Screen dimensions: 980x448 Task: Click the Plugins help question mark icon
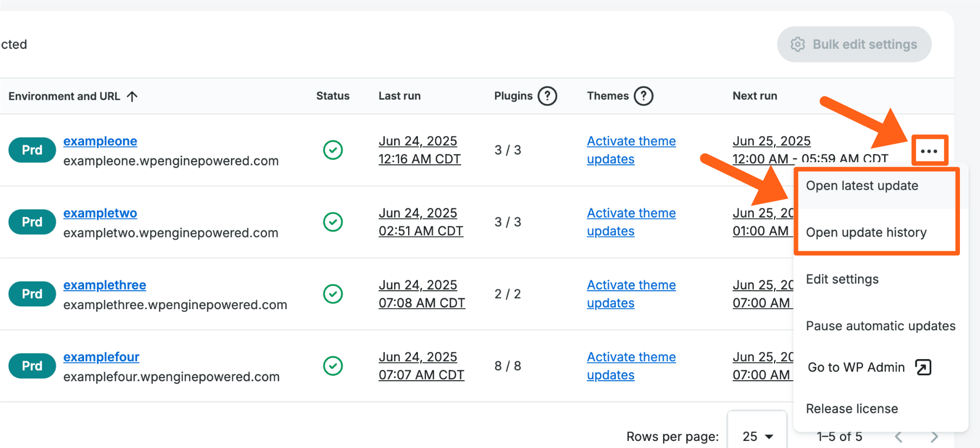(547, 96)
